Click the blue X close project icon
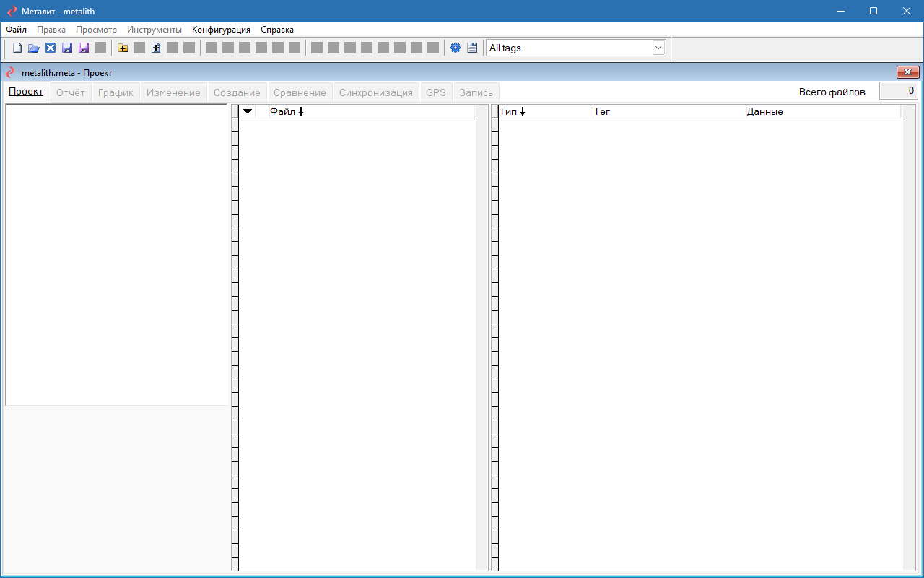 pos(51,48)
